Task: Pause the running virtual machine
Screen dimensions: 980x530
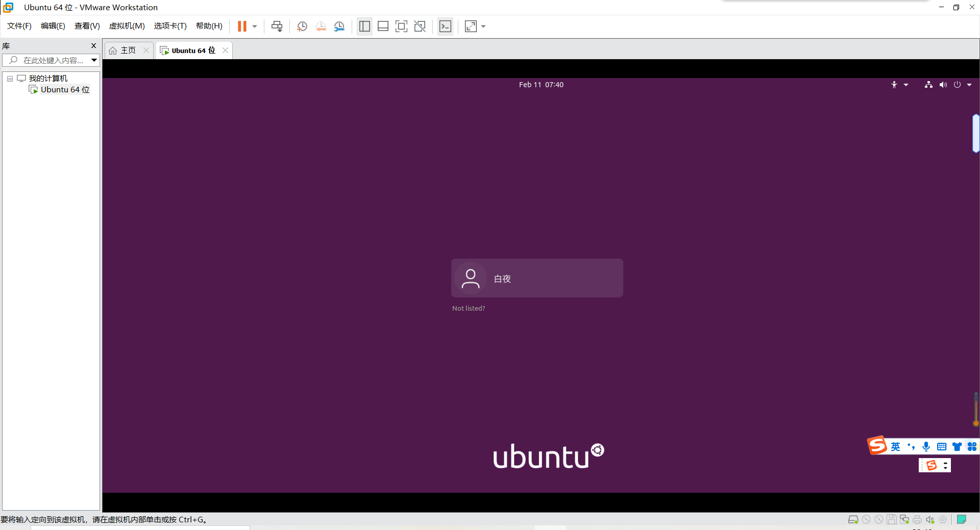Action: pyautogui.click(x=242, y=26)
